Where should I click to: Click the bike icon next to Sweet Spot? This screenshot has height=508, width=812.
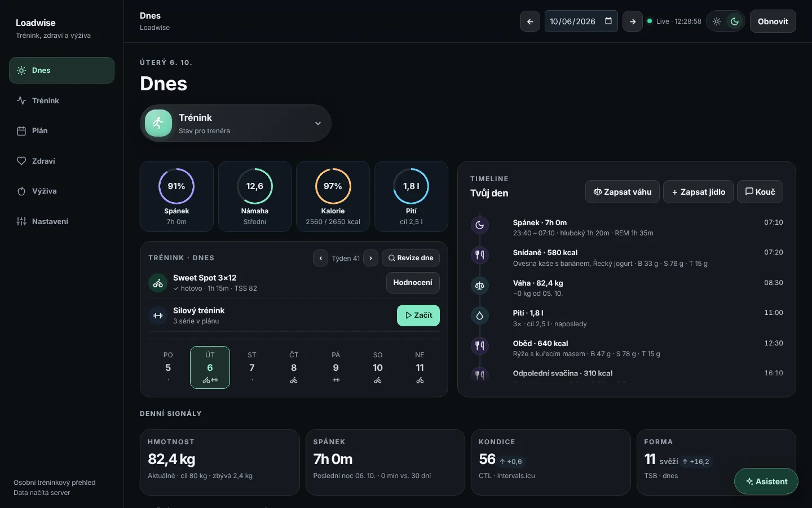coord(158,283)
